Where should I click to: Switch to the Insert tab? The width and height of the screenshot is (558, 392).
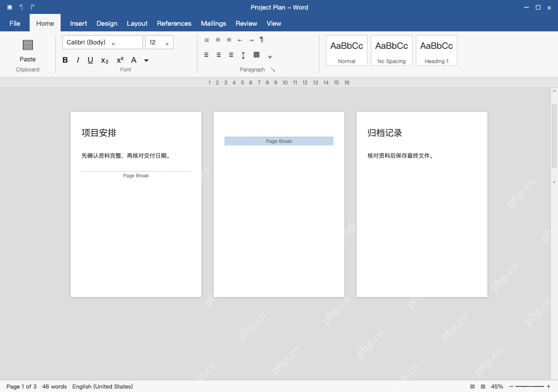coord(78,24)
